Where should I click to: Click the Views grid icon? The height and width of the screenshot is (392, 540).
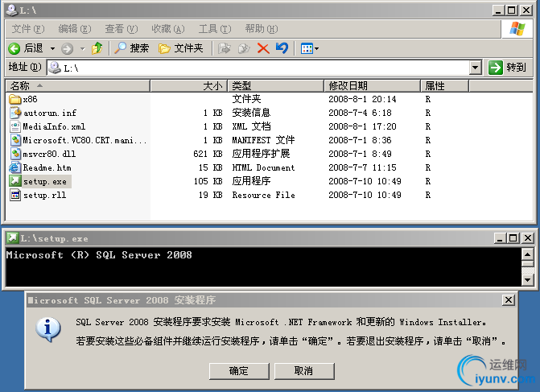(307, 48)
